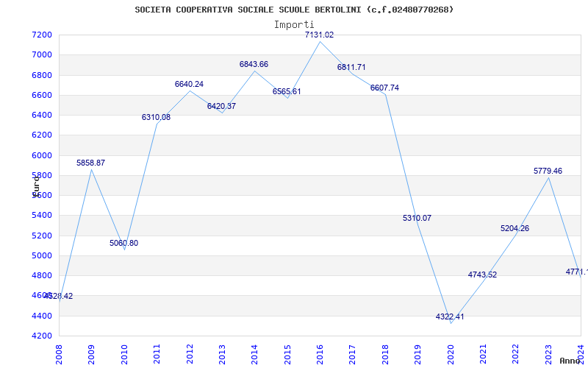Select the 2017 x-axis year label
588x368 pixels.
(x=353, y=354)
